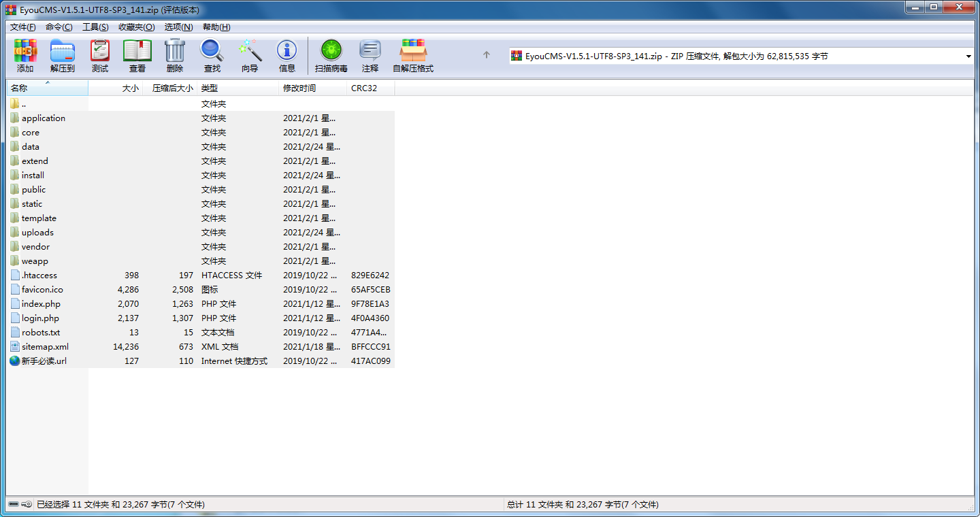Open the Tools (工具) menu
The image size is (980, 517).
[x=95, y=27]
